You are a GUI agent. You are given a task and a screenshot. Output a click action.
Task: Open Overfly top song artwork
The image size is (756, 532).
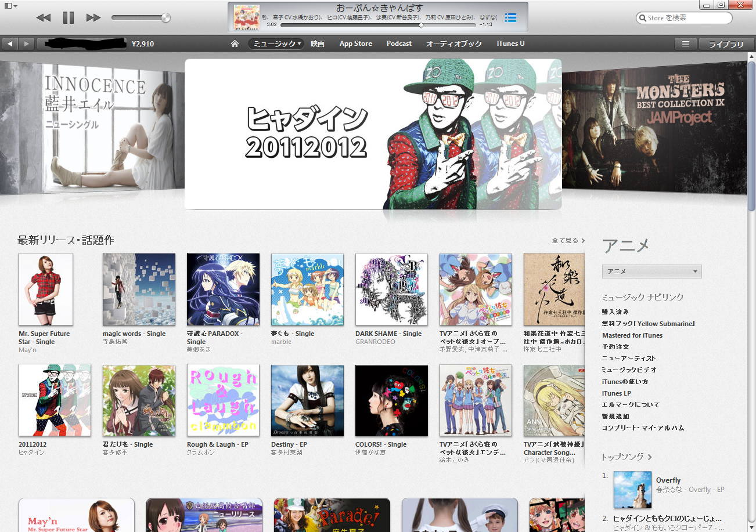tap(632, 490)
